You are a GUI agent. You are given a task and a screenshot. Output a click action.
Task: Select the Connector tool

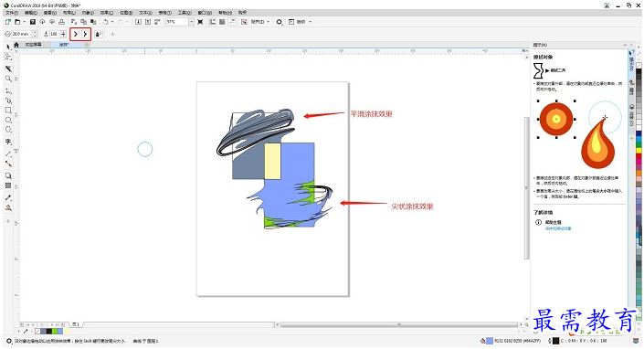tap(8, 164)
